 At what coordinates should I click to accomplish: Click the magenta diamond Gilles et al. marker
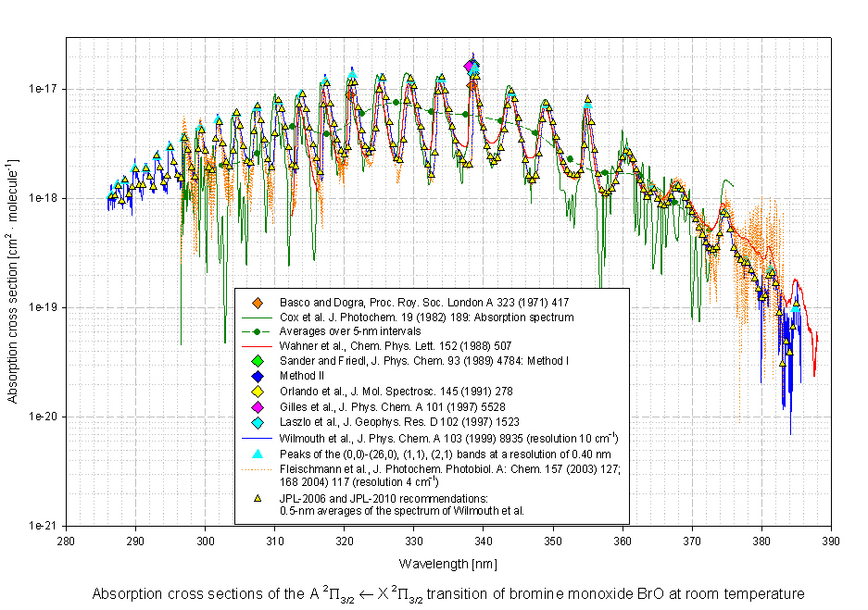(258, 406)
